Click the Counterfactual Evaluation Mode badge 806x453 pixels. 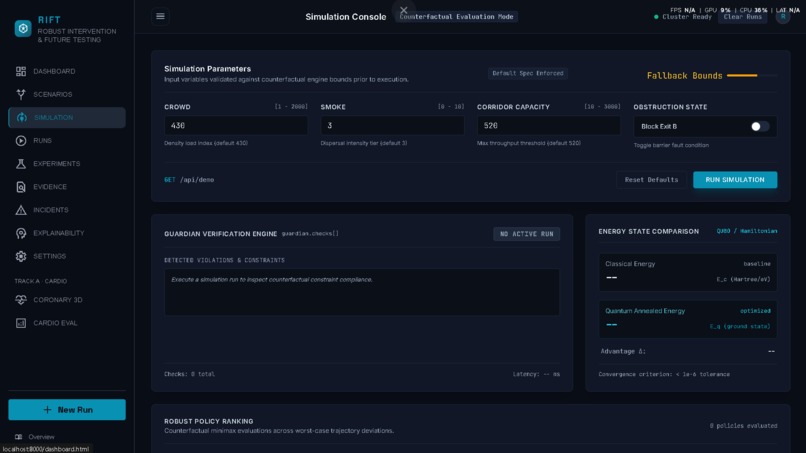point(456,17)
